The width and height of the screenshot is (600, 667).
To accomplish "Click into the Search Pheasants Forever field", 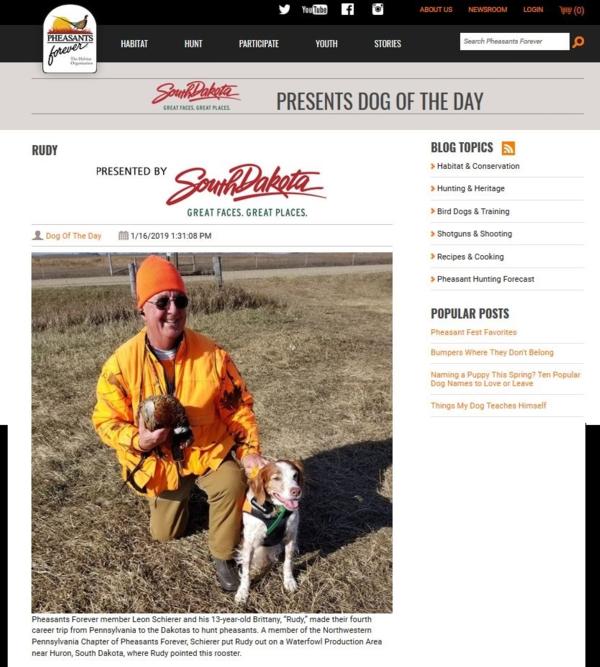I will pos(514,42).
